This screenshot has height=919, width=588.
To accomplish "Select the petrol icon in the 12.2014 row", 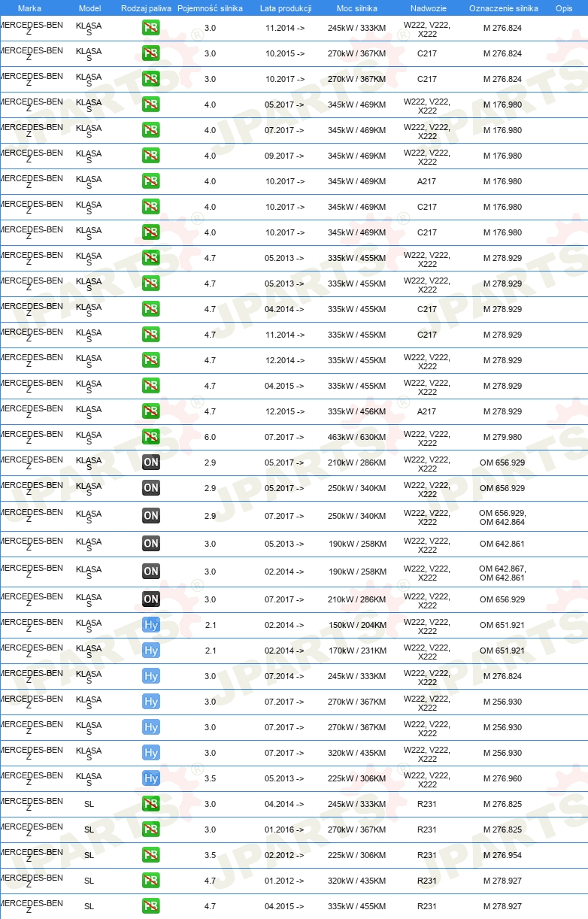I will [x=151, y=360].
